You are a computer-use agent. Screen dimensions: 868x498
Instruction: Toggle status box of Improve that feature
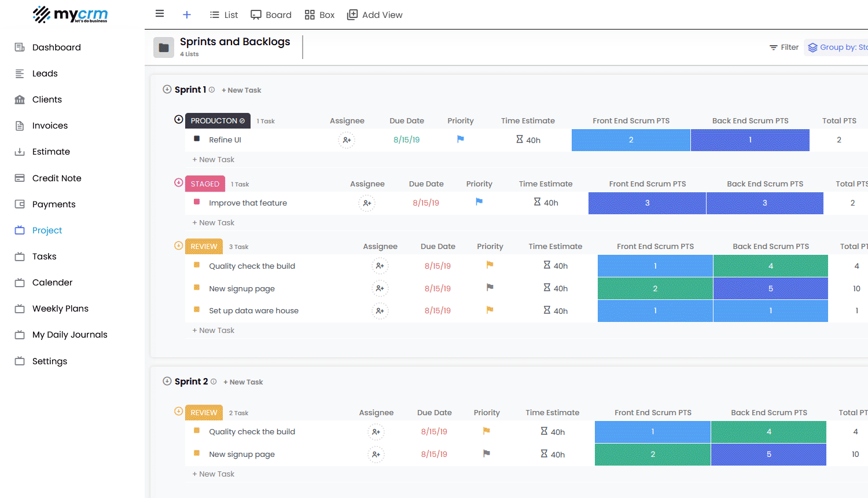[x=197, y=202]
